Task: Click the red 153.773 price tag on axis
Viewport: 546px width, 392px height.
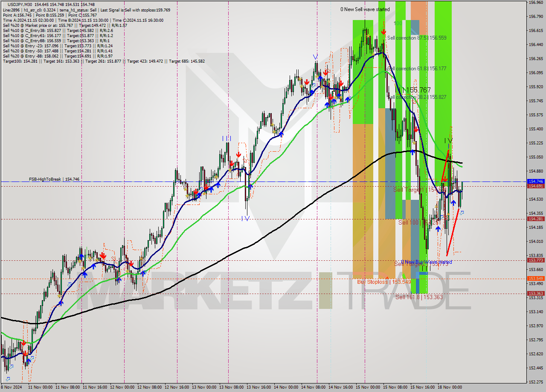Action: (x=536, y=260)
